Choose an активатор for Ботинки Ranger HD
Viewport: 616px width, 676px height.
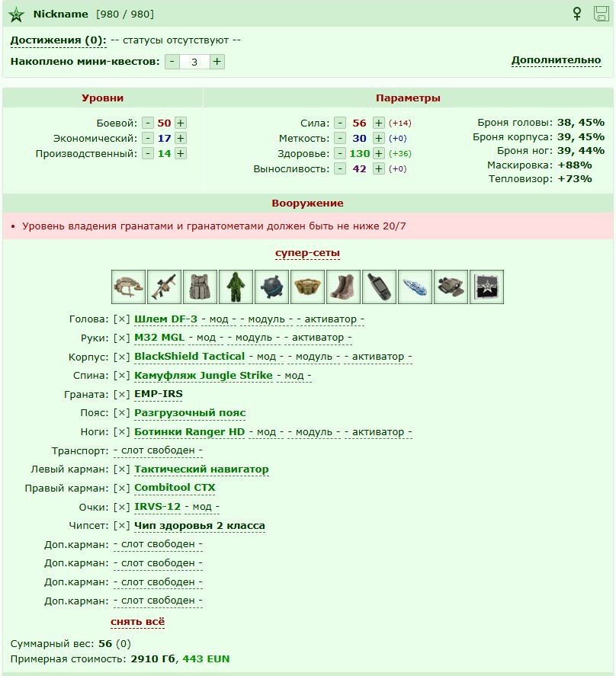pos(378,432)
